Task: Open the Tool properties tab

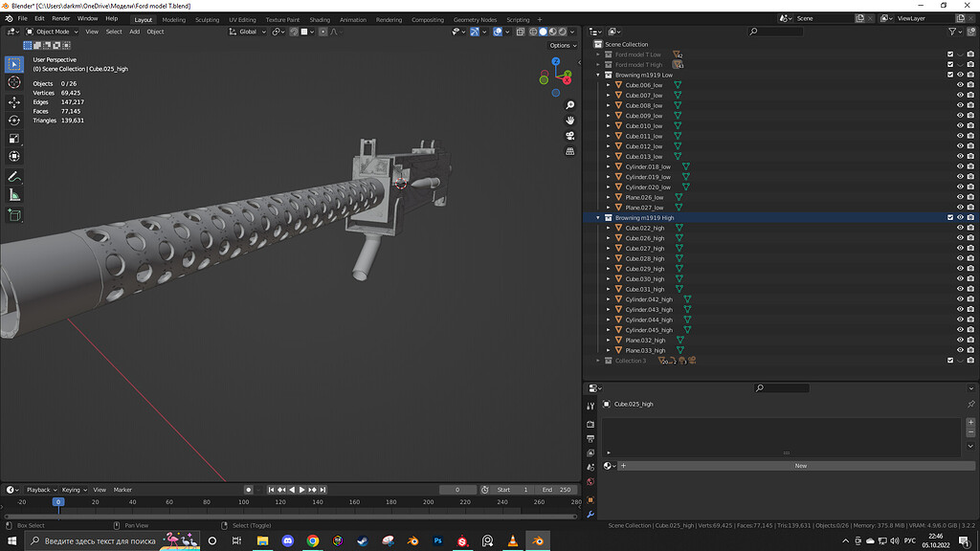Action: point(590,406)
